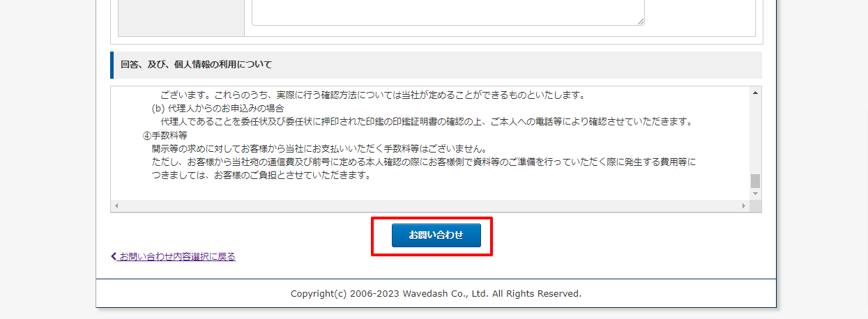Submit the form with the お問い合わせ button
This screenshot has width=868, height=319.
[436, 235]
